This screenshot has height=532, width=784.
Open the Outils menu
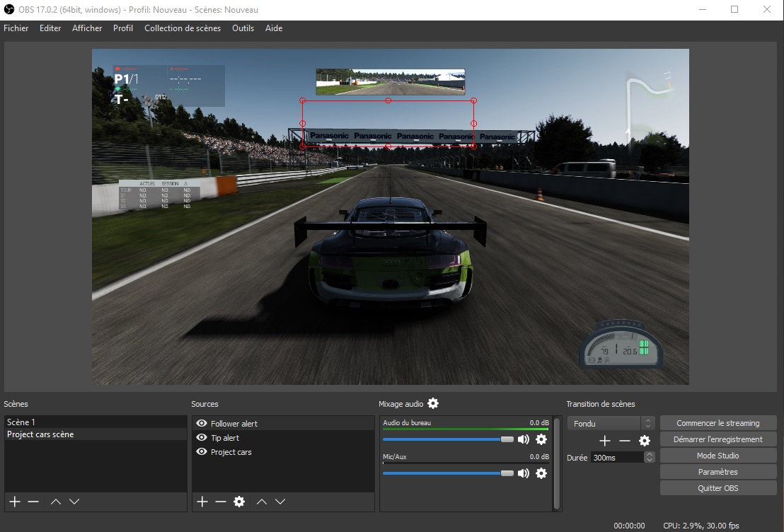[x=243, y=28]
